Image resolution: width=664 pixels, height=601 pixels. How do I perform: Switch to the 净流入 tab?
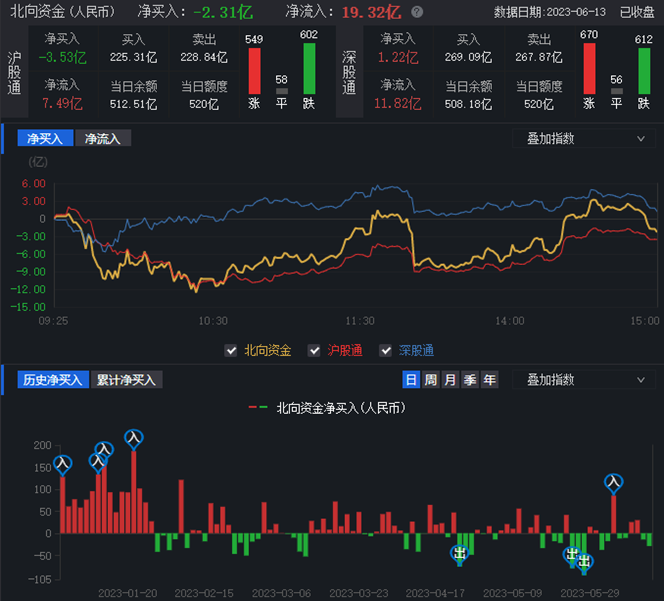click(x=103, y=139)
